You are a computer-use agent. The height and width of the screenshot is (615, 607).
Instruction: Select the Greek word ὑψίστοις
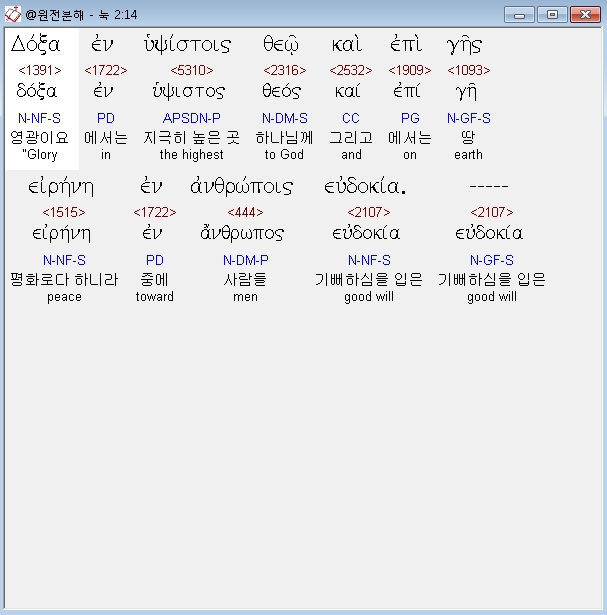pyautogui.click(x=187, y=44)
